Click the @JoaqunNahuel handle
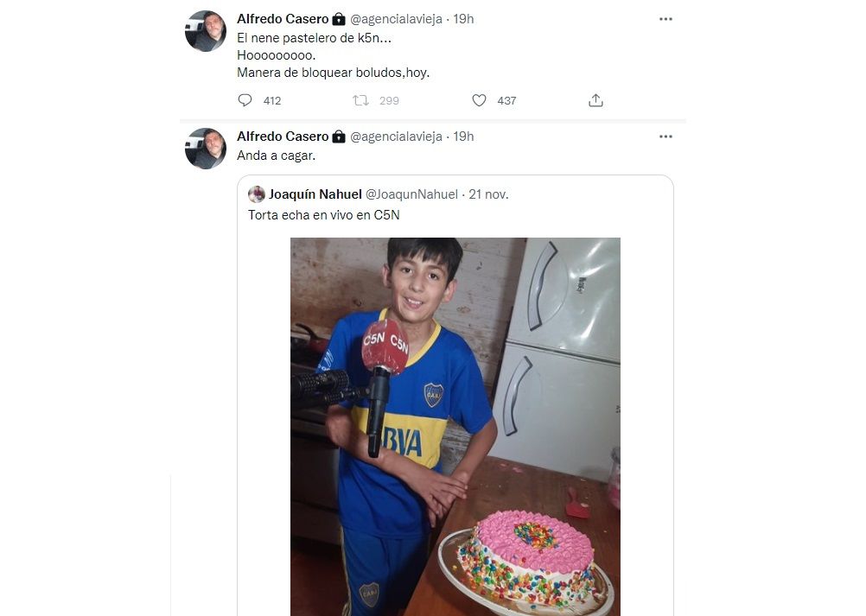This screenshot has width=866, height=616. tap(411, 194)
